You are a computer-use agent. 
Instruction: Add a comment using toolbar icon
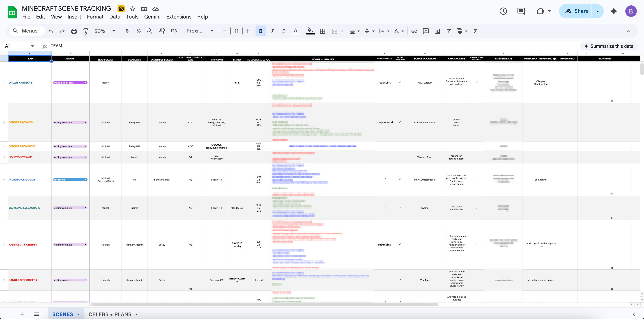(x=426, y=31)
